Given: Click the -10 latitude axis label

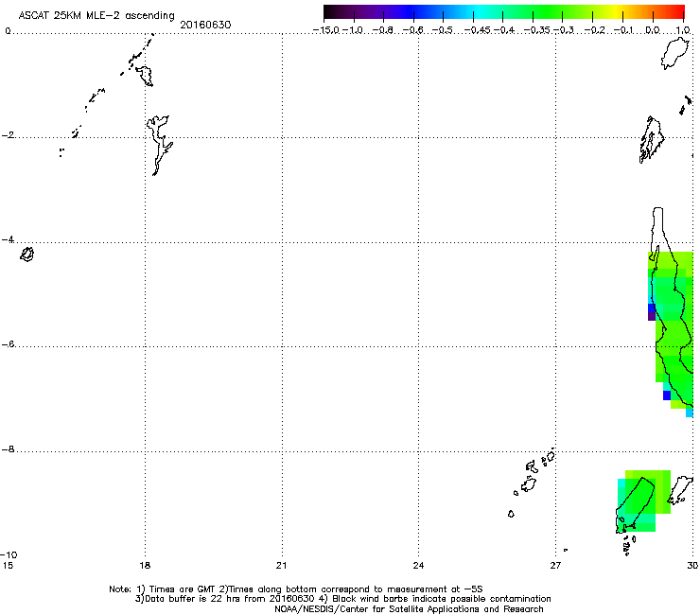Looking at the screenshot, I should pos(9,554).
